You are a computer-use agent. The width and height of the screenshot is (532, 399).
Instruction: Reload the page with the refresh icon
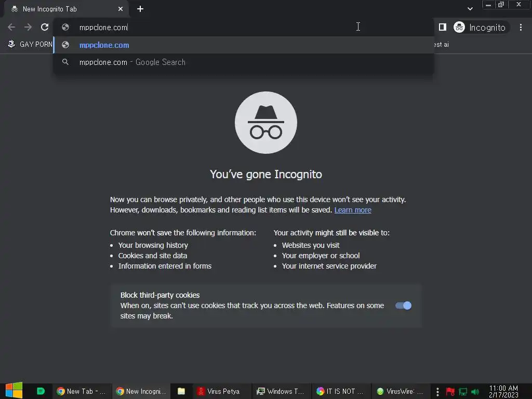pyautogui.click(x=45, y=27)
